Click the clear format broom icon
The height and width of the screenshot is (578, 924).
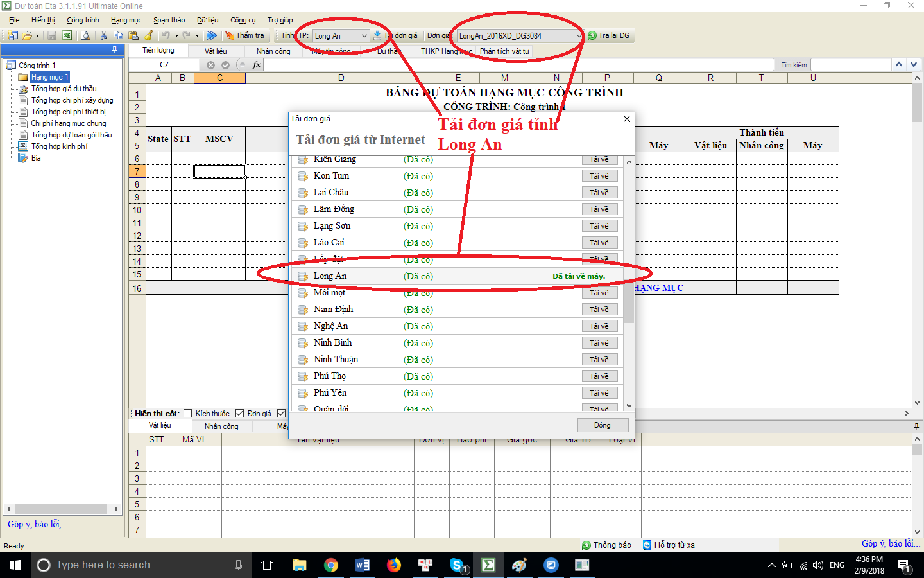pyautogui.click(x=149, y=36)
